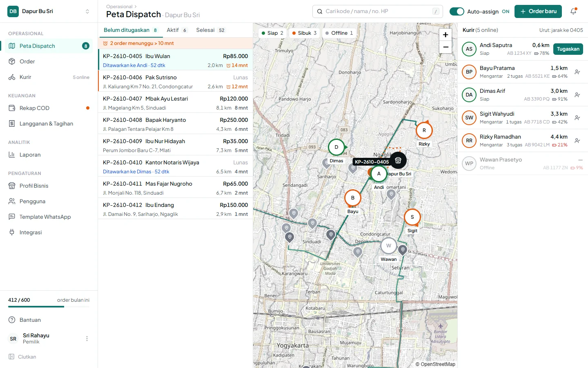The width and height of the screenshot is (588, 368).
Task: Select order KP-2610-0409 Ibu Nur Hidayah
Action: (176, 146)
